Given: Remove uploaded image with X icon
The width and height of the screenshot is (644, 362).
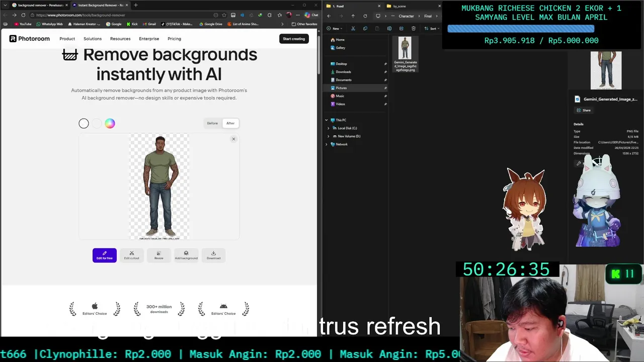Looking at the screenshot, I should coord(233,139).
